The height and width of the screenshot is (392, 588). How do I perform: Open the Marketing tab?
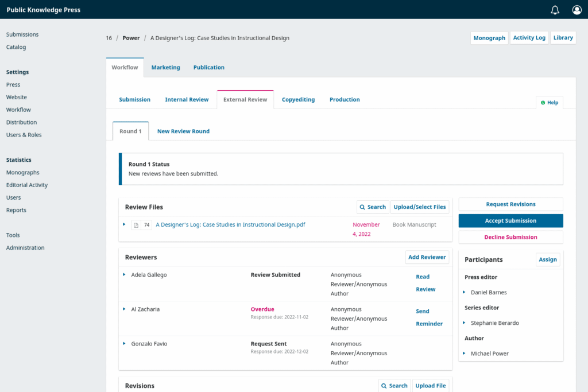(165, 67)
